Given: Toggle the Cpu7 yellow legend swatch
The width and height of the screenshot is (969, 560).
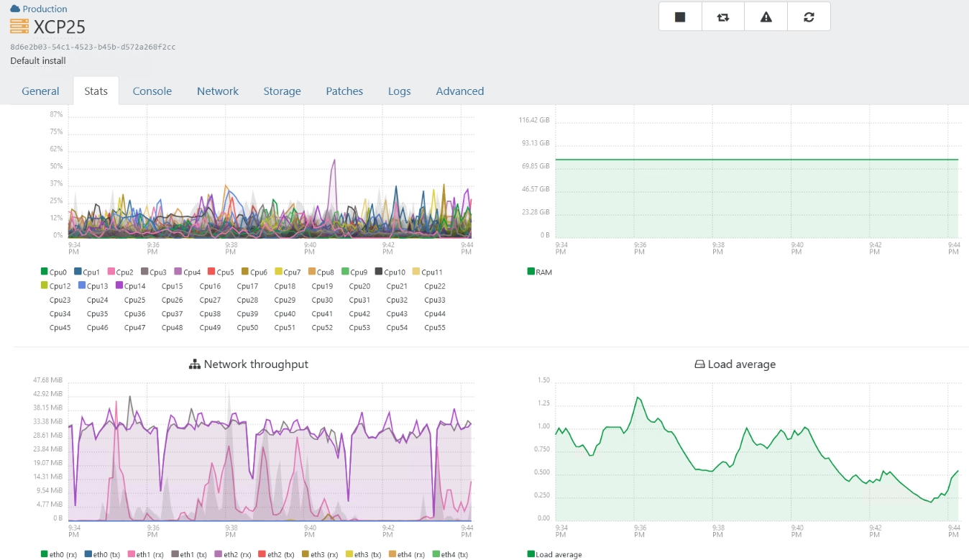Looking at the screenshot, I should [x=279, y=272].
